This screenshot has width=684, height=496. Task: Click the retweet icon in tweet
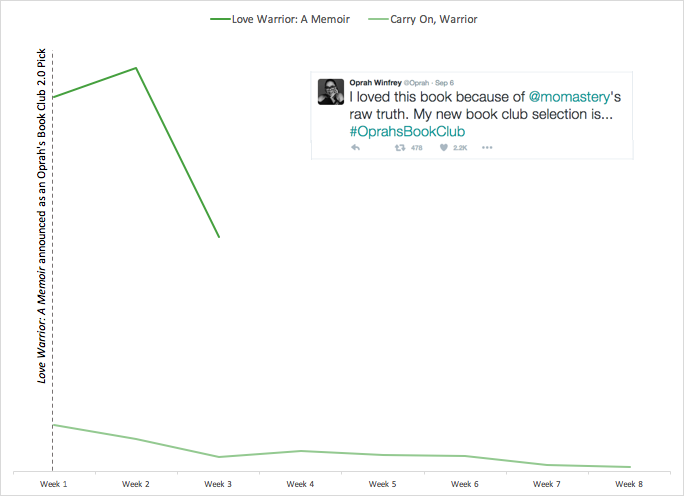[x=400, y=147]
